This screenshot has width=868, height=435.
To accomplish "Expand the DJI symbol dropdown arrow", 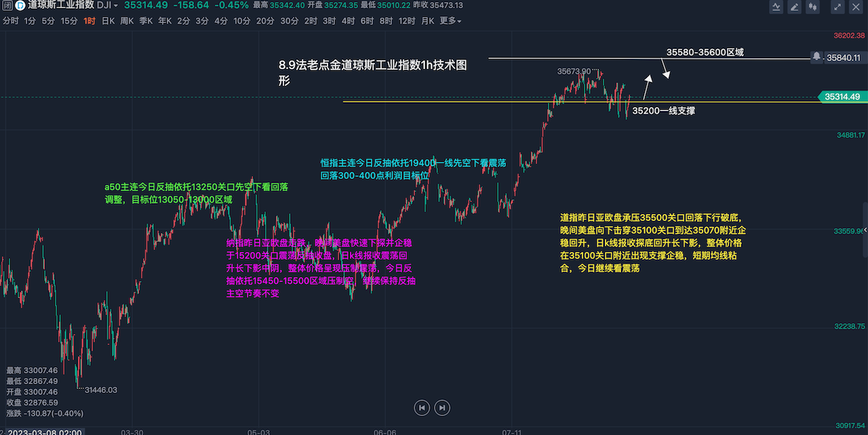I will point(116,5).
